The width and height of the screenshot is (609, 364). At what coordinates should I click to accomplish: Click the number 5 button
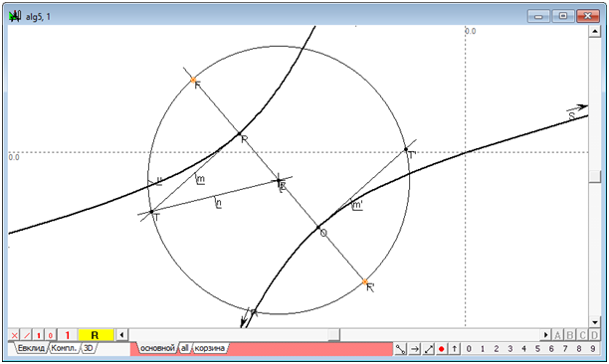click(537, 349)
